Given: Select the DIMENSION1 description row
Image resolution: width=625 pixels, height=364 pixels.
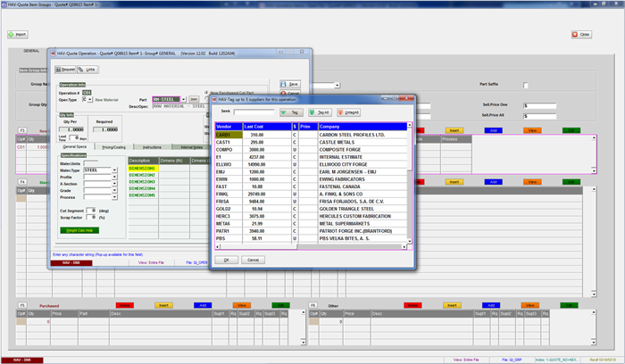Looking at the screenshot, I should point(143,169).
